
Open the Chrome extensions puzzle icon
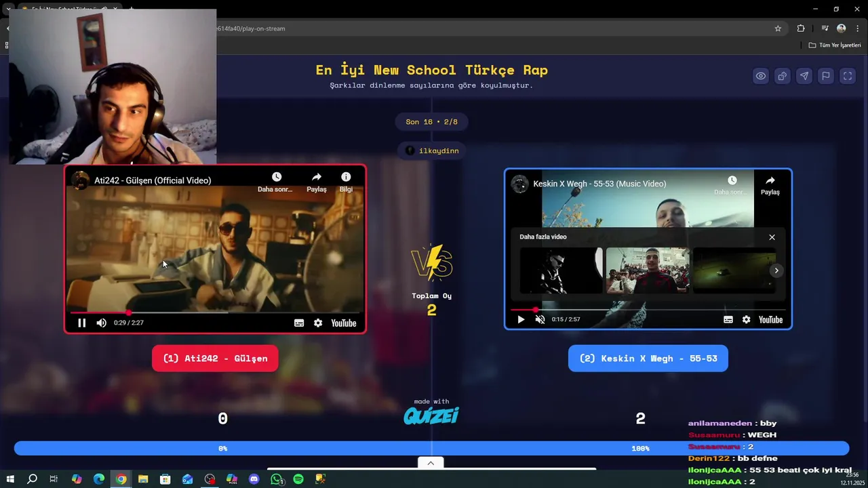(801, 28)
